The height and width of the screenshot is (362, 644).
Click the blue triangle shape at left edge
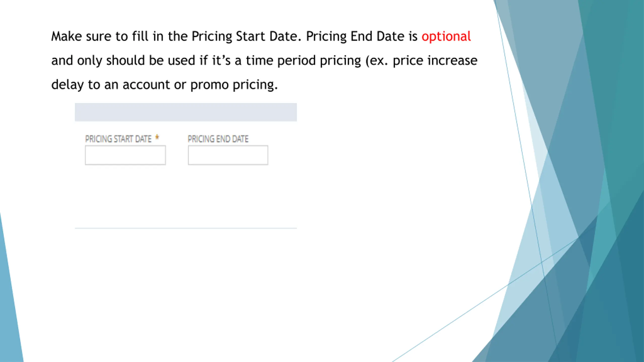(9, 314)
